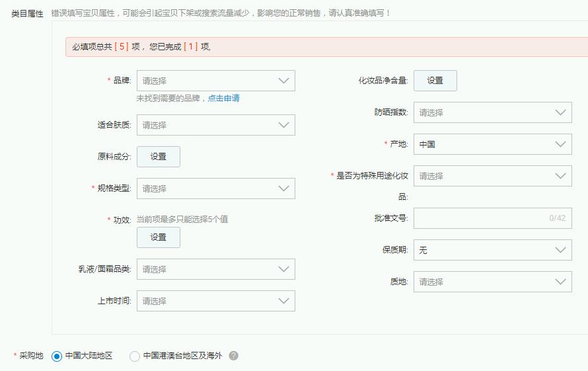
Task: Open the 防晒指数 SPF dropdown
Action: 492,112
